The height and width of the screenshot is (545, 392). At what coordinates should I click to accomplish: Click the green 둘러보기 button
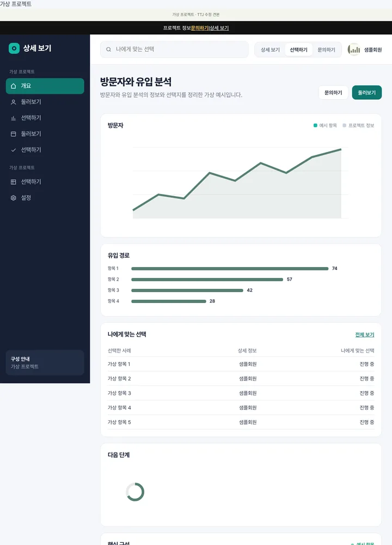pyautogui.click(x=366, y=93)
